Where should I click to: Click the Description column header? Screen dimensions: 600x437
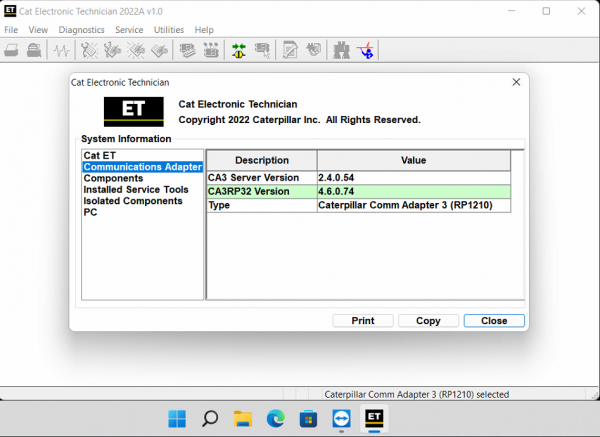262,160
